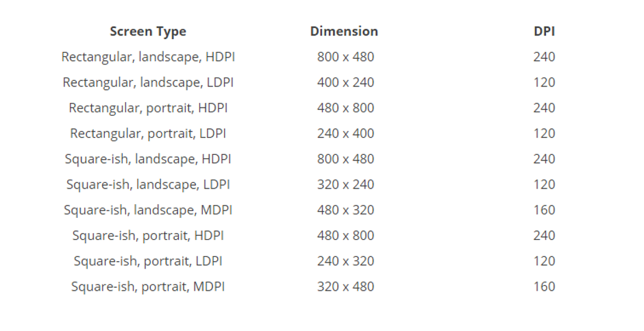
Task: Click the 240 x 400 dimension value
Action: point(345,133)
